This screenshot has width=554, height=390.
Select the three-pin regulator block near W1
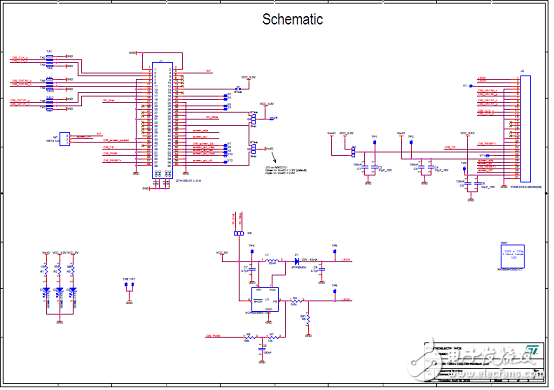tap(64, 139)
